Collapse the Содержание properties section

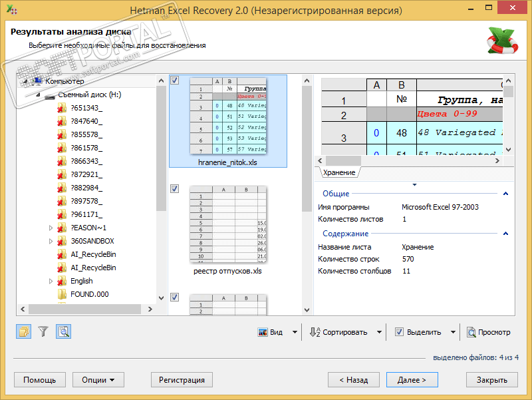(505, 234)
